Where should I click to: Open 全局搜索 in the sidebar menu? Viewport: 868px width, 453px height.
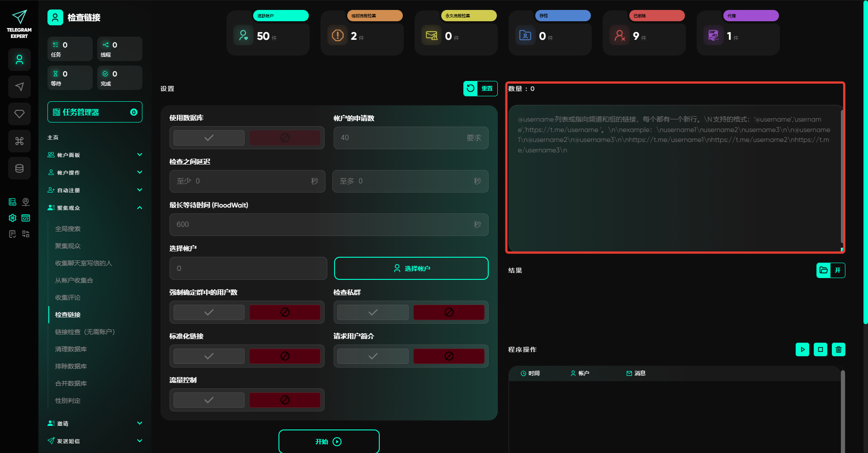click(68, 229)
